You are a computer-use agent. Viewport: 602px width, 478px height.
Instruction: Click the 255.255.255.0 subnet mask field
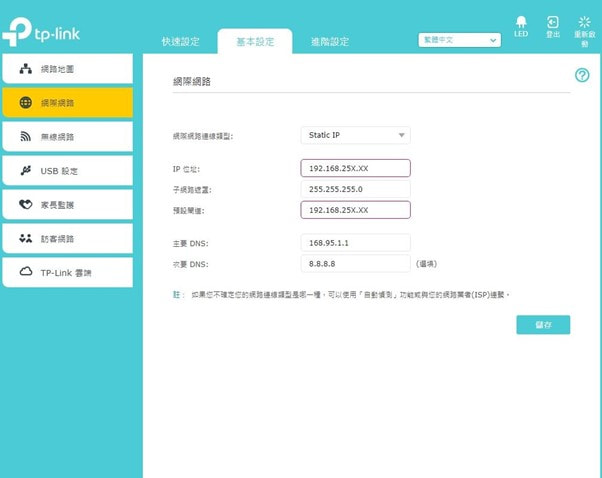356,189
